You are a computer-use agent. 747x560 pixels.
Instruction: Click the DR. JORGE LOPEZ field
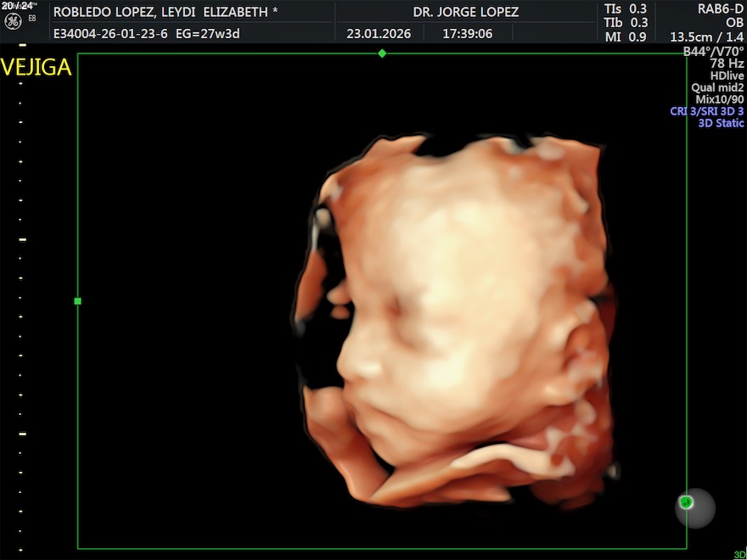pos(466,12)
